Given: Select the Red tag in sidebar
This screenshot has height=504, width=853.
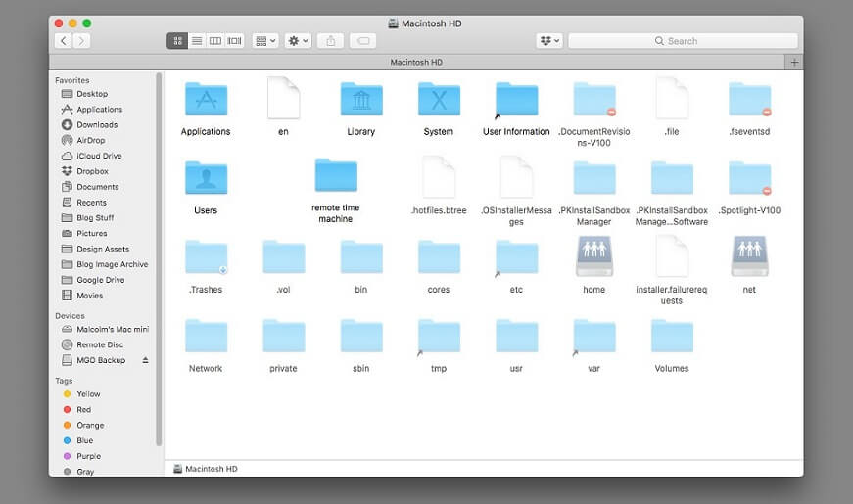Looking at the screenshot, I should pos(83,410).
